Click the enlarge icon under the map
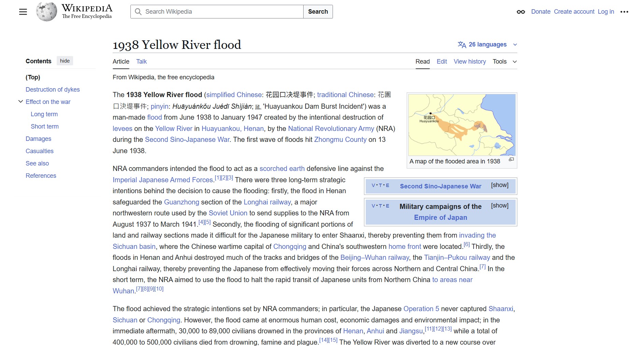Screen dimensions: 644x346 point(511,160)
